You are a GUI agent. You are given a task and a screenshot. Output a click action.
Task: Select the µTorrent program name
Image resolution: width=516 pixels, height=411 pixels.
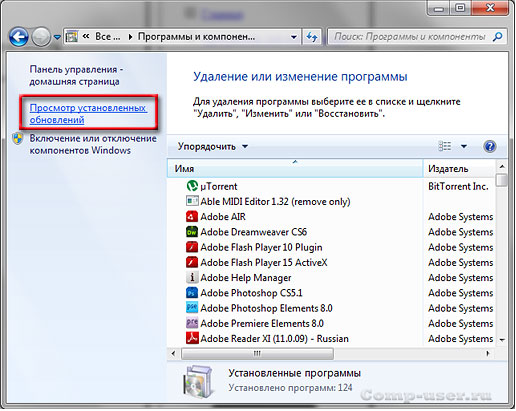click(x=219, y=186)
